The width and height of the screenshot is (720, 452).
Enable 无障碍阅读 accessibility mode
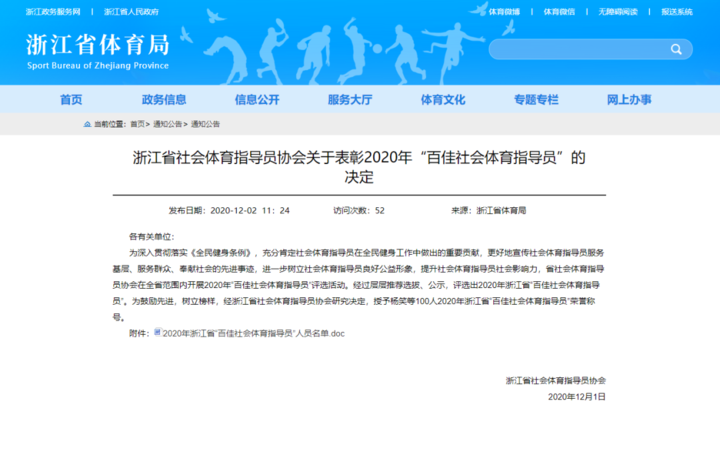point(617,12)
